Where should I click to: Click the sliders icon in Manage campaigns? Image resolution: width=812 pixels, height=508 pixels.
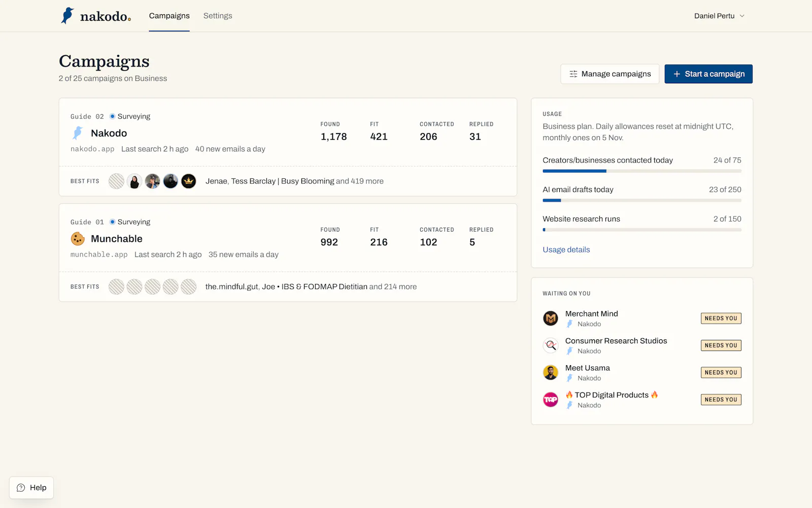(573, 74)
